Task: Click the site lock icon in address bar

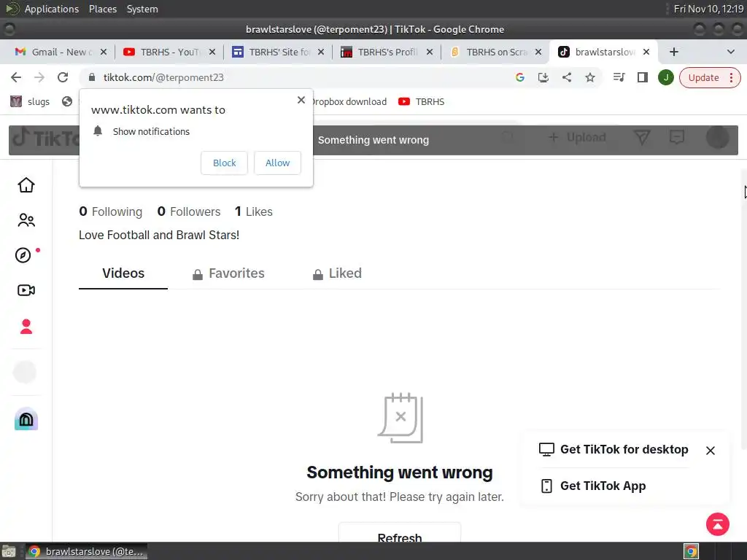Action: (x=92, y=77)
